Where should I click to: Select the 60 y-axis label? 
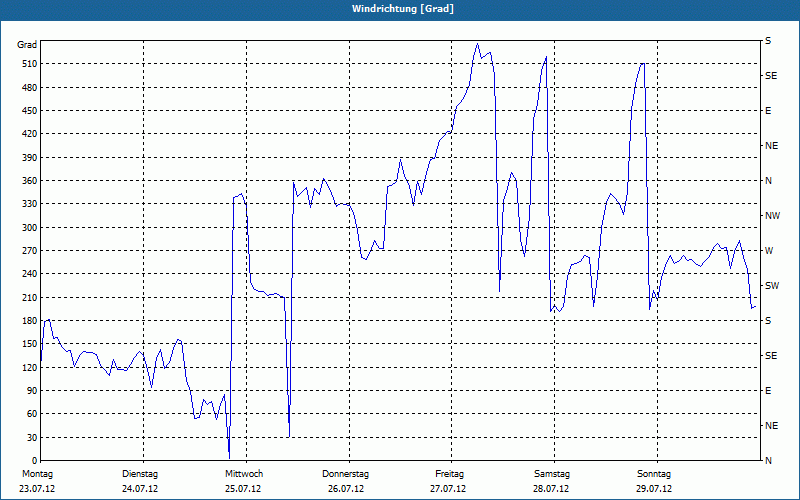(32, 414)
